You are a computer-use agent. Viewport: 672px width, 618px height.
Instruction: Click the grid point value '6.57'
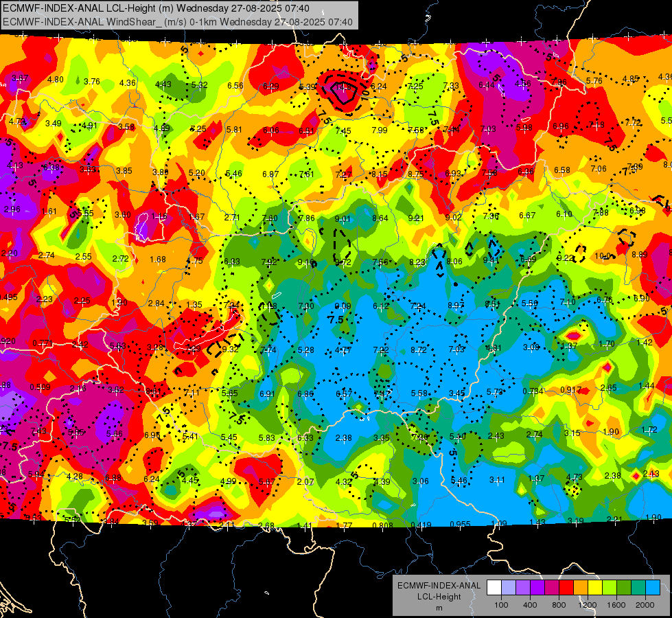[344, 393]
